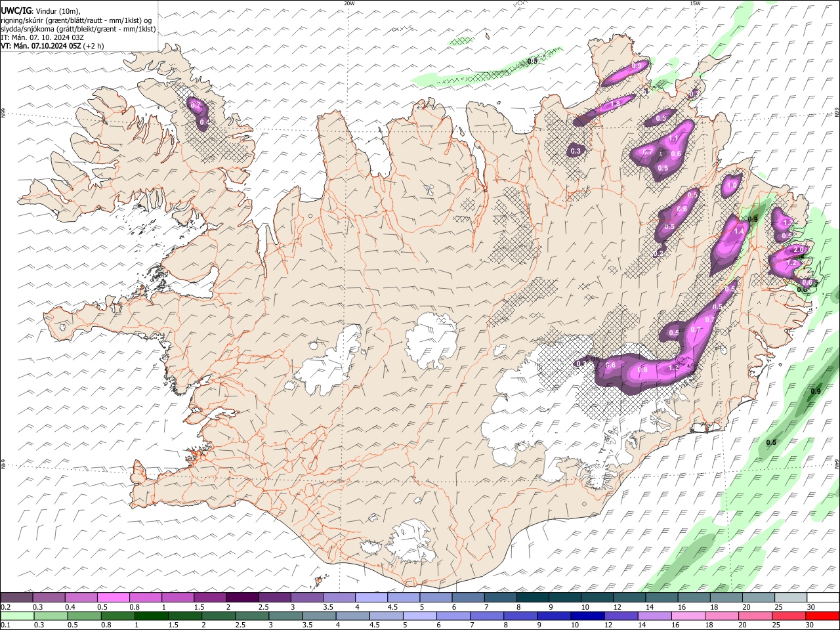Click the 'rigning/skúrir' legend description line
This screenshot has width=840, height=630.
[77, 20]
